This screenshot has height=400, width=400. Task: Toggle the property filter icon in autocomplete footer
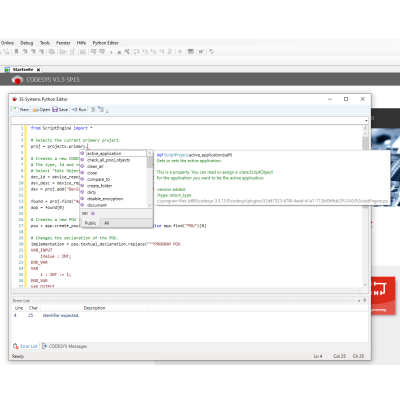click(85, 213)
